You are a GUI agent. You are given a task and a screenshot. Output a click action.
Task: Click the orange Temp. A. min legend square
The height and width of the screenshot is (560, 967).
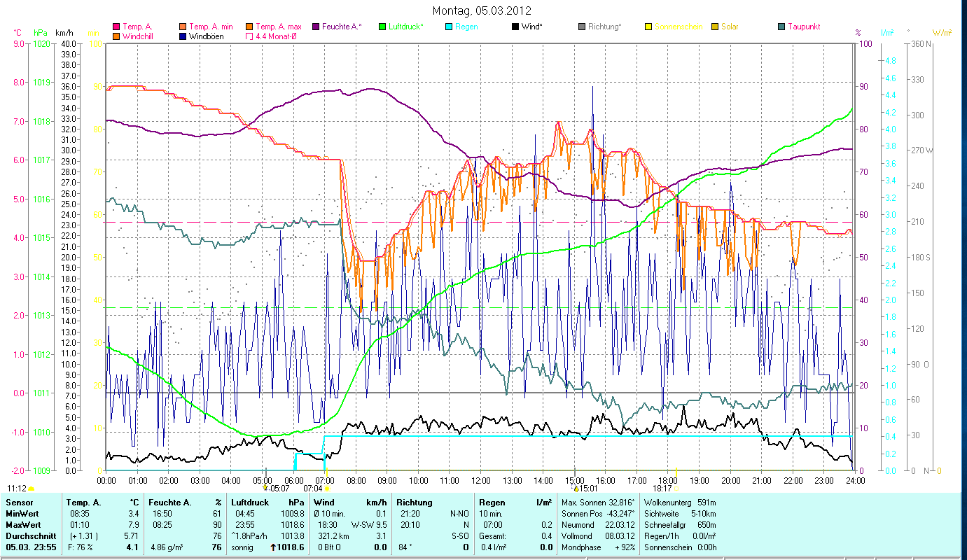182,27
